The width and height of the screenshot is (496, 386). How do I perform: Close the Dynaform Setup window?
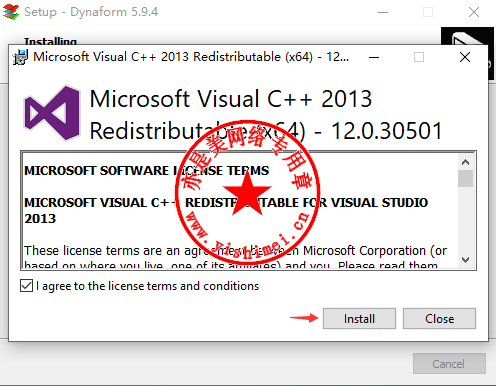474,12
